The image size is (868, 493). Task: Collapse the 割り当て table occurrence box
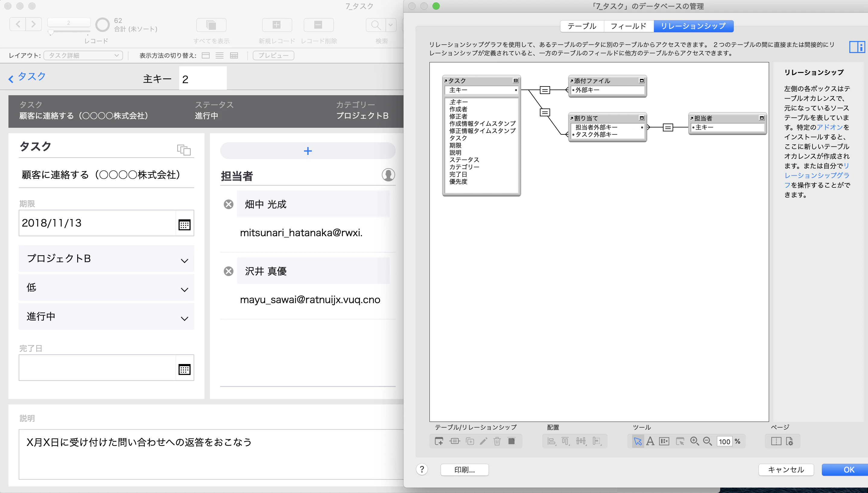[642, 118]
